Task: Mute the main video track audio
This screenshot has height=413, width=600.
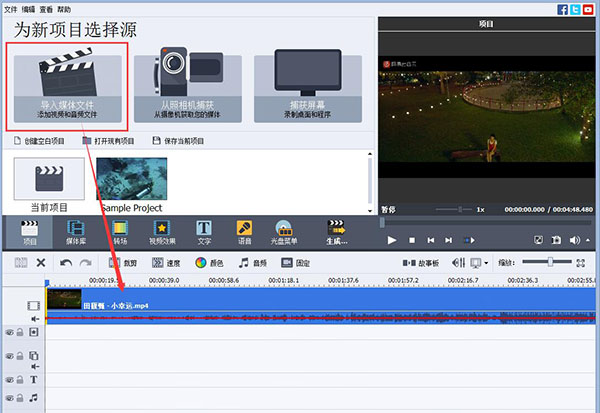Action: (35, 319)
